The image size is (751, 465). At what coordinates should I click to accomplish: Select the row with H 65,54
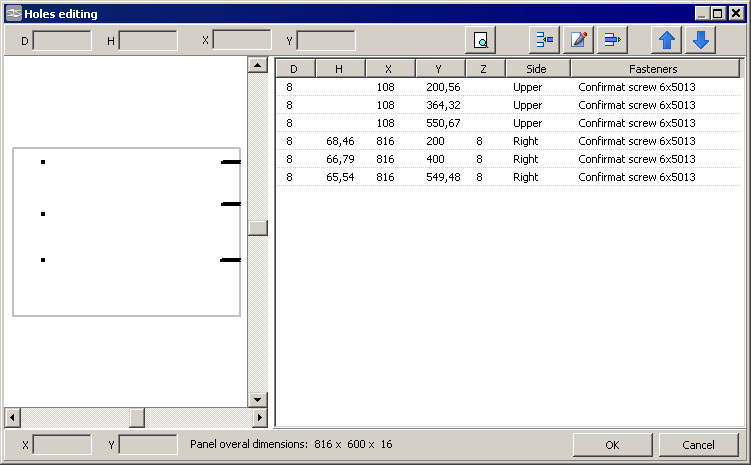pyautogui.click(x=508, y=177)
